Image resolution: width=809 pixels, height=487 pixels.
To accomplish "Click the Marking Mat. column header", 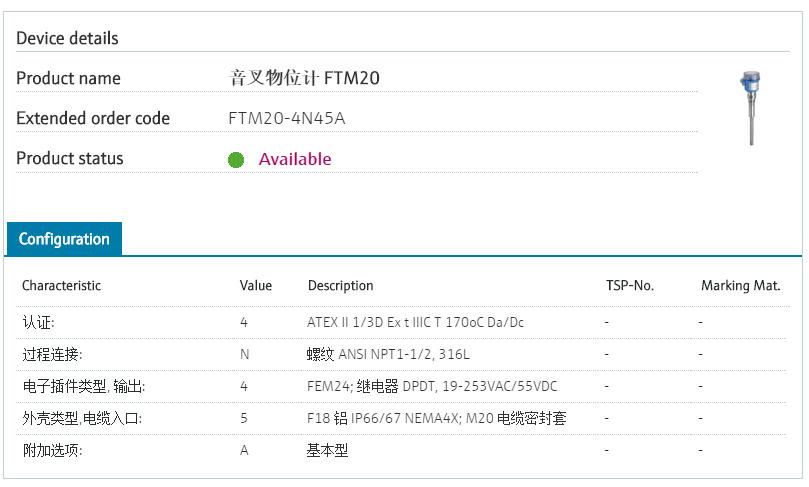I will [x=740, y=285].
